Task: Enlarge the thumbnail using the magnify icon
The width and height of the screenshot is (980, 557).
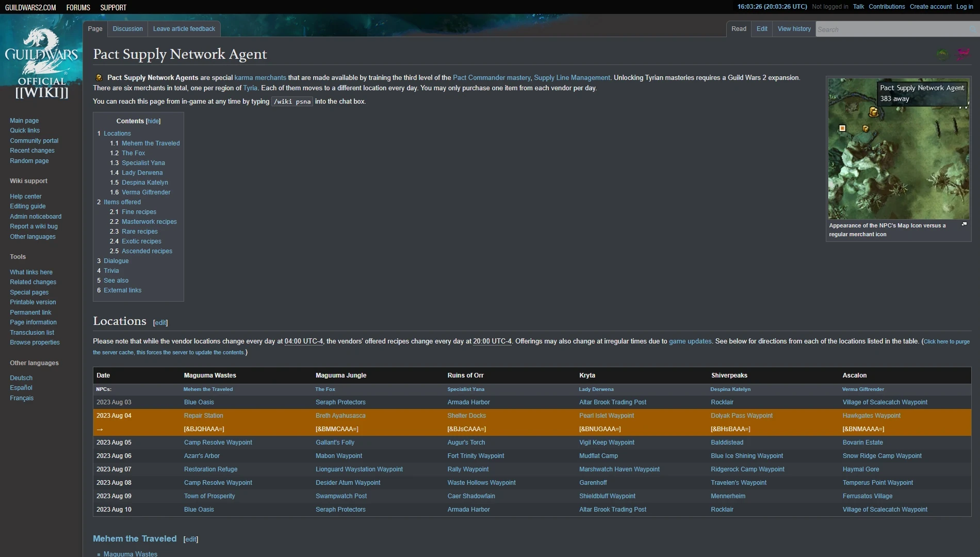Action: (964, 224)
